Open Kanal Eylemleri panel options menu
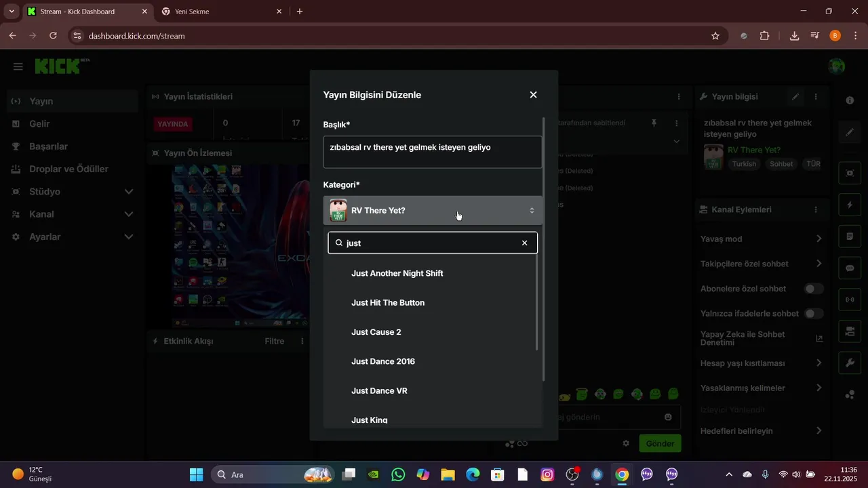868x488 pixels. 816,210
